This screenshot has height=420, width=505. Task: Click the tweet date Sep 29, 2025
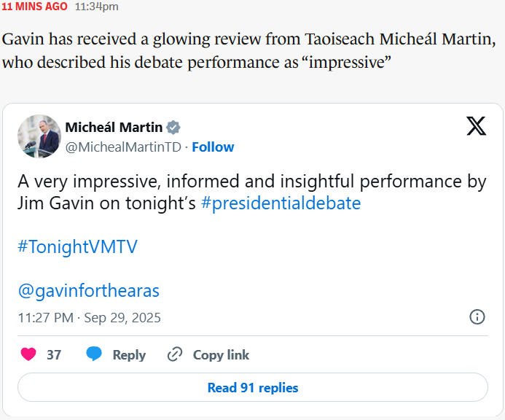[122, 318]
